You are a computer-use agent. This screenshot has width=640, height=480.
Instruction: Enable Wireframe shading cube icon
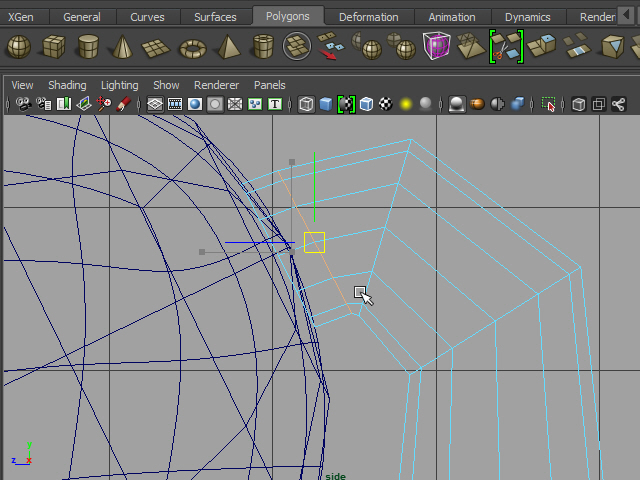click(x=306, y=104)
